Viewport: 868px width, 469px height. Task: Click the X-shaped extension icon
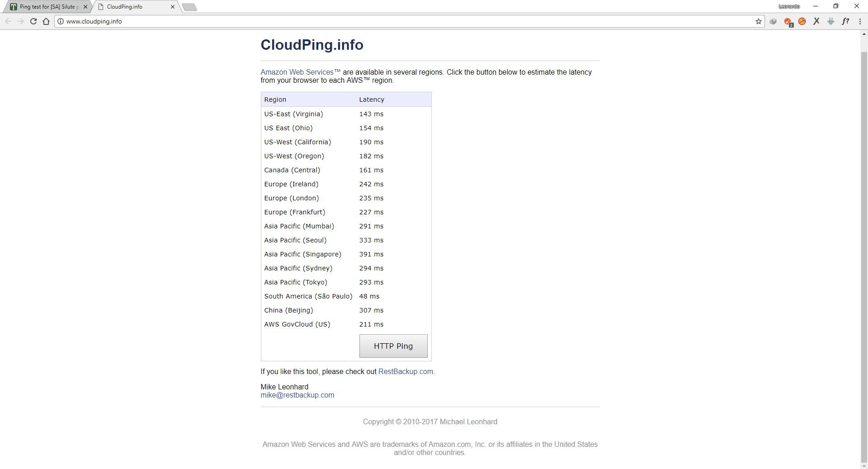point(816,21)
